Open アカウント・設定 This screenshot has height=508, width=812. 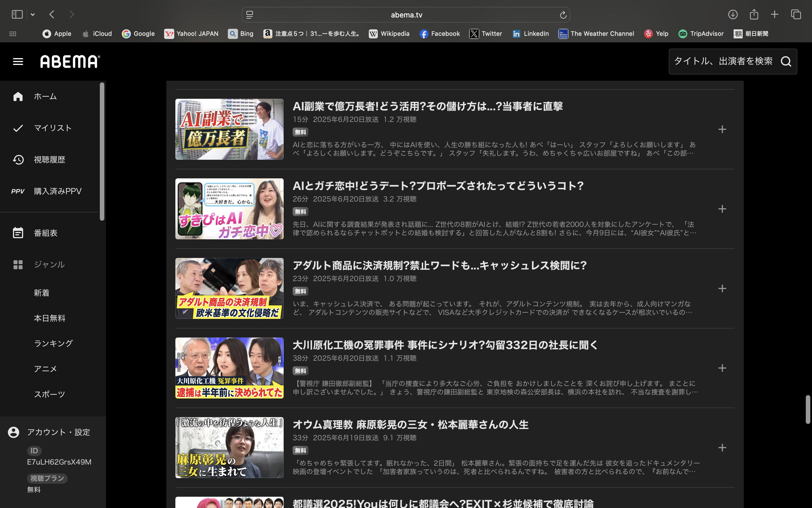click(x=58, y=432)
